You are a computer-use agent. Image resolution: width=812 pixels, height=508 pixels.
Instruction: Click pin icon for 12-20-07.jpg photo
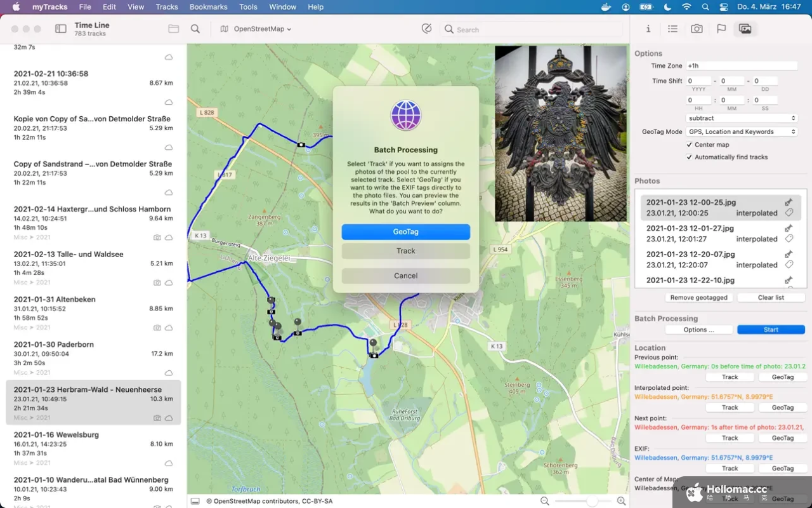[789, 254]
